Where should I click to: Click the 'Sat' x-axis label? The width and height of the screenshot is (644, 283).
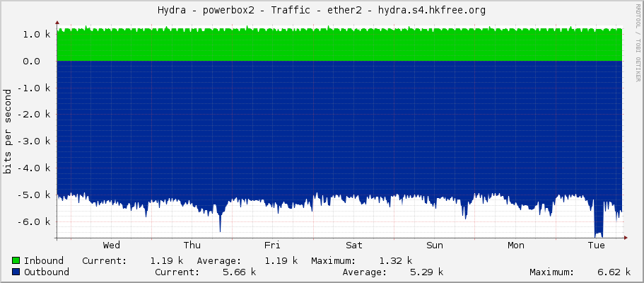(353, 246)
